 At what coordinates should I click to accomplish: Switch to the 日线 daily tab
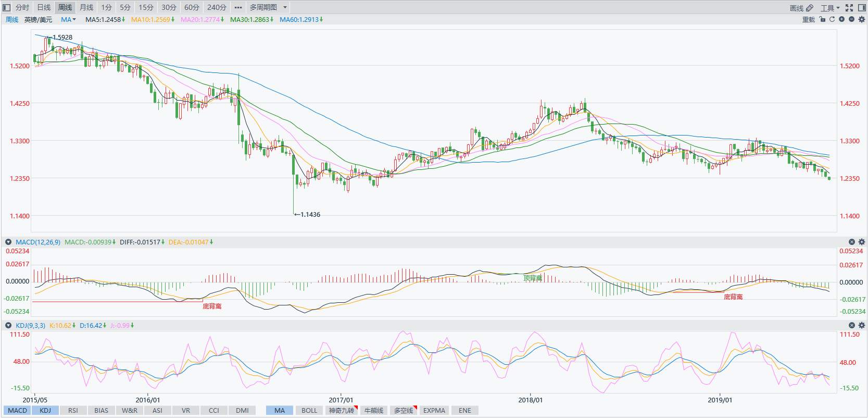[x=44, y=7]
